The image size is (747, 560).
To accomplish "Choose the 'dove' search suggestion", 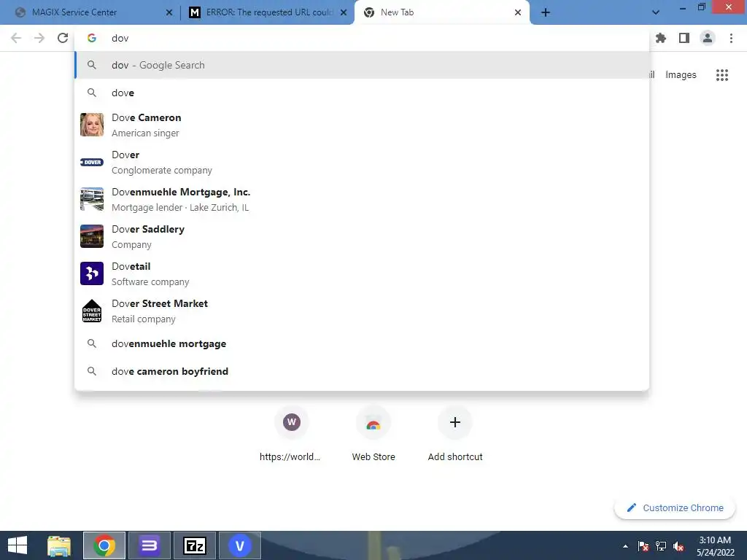I will (362, 93).
